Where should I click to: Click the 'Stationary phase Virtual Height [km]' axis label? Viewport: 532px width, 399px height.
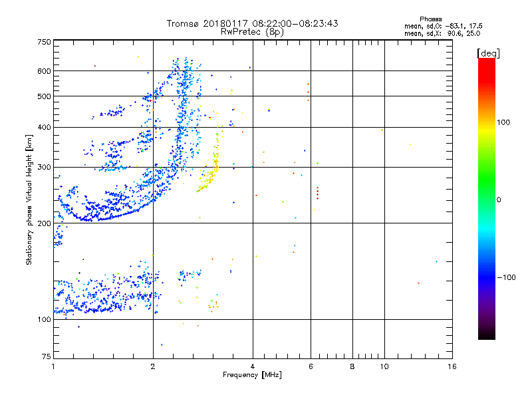click(29, 199)
